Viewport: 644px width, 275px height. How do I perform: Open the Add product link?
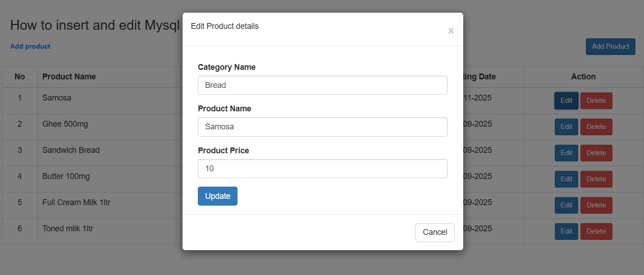30,46
